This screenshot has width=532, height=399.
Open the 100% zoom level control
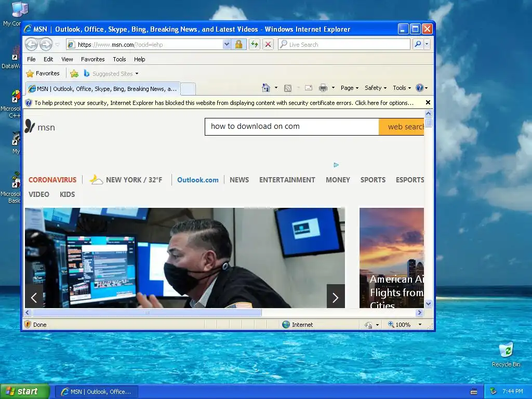point(405,325)
